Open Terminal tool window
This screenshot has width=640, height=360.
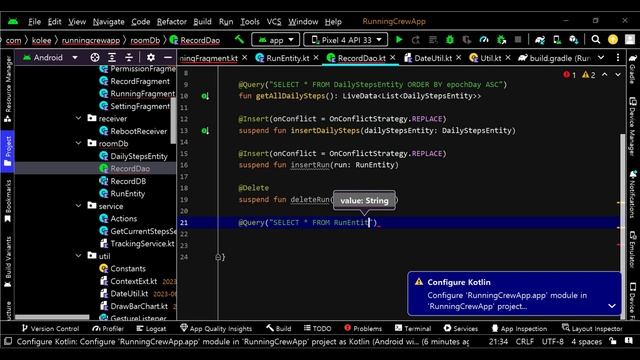413,328
